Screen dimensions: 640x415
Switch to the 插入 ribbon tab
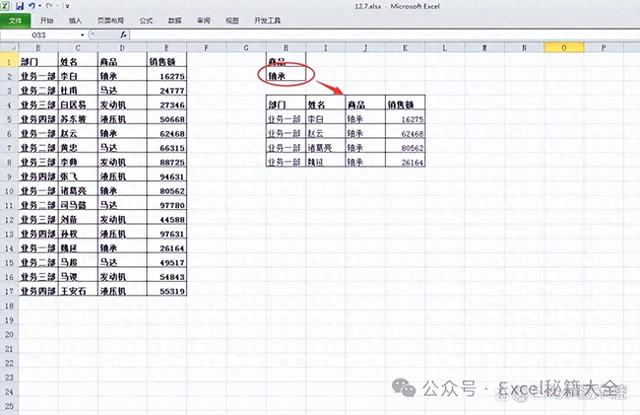pyautogui.click(x=75, y=20)
